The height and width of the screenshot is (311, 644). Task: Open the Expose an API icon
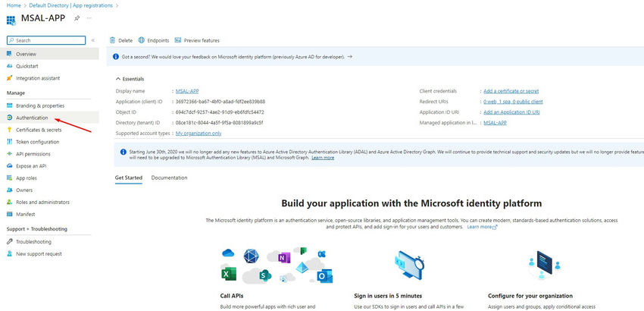pos(9,165)
